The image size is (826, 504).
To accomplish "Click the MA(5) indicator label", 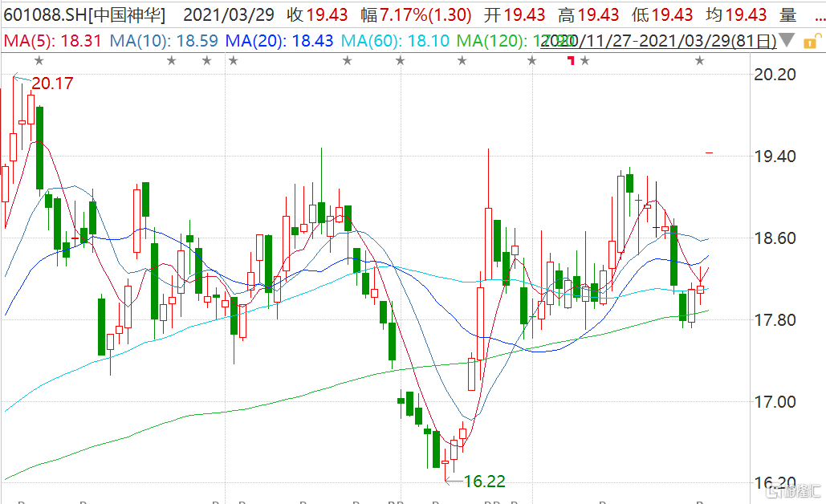I will pyautogui.click(x=52, y=39).
